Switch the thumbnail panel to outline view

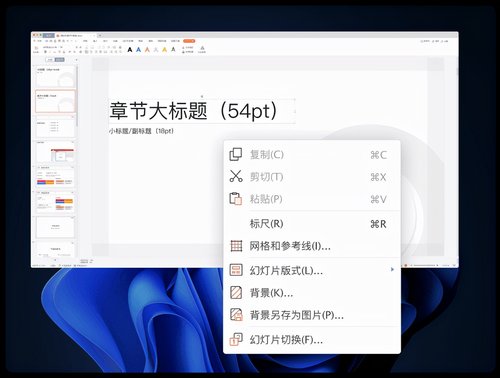[x=50, y=60]
